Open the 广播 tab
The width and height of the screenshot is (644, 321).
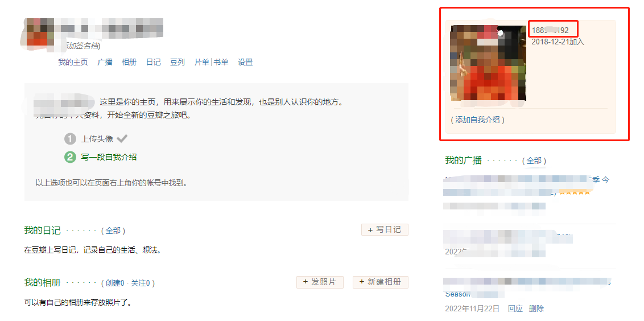click(105, 63)
